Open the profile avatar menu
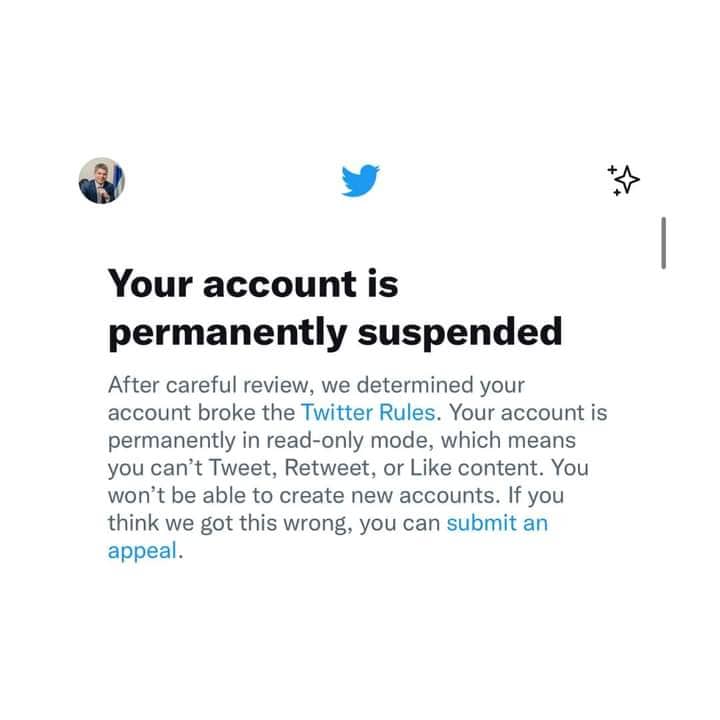Screen dimensions: 720x720 tap(101, 180)
